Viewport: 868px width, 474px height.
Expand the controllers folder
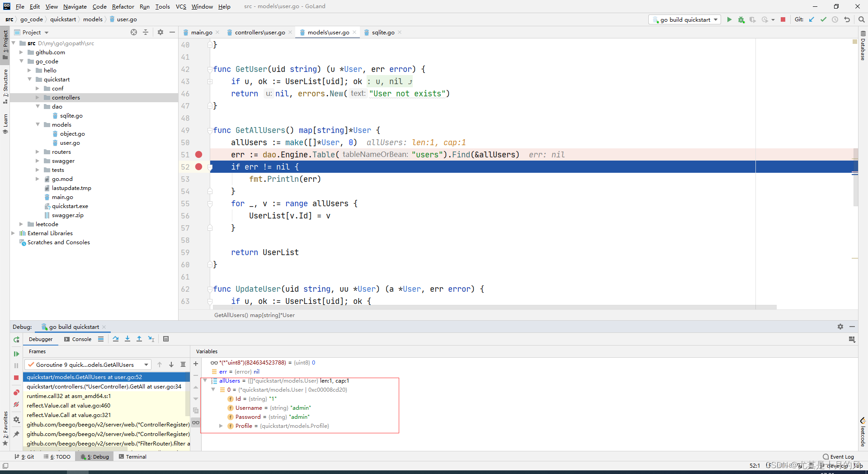(38, 98)
